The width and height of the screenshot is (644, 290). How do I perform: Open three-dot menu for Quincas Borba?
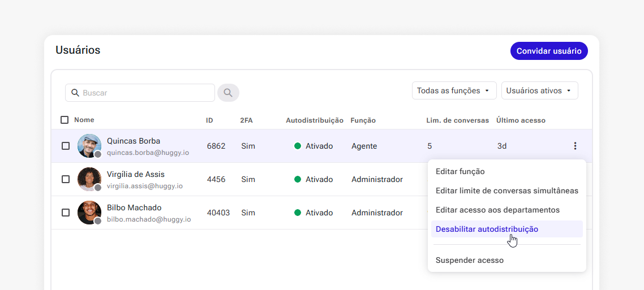(575, 146)
